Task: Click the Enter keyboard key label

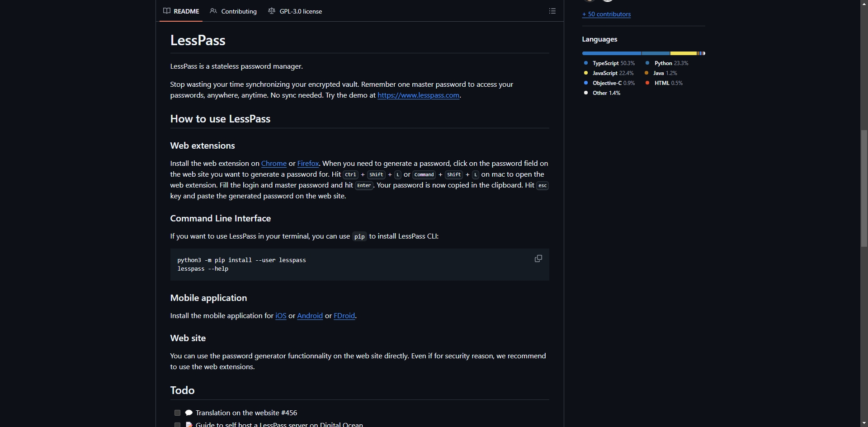Action: (364, 186)
